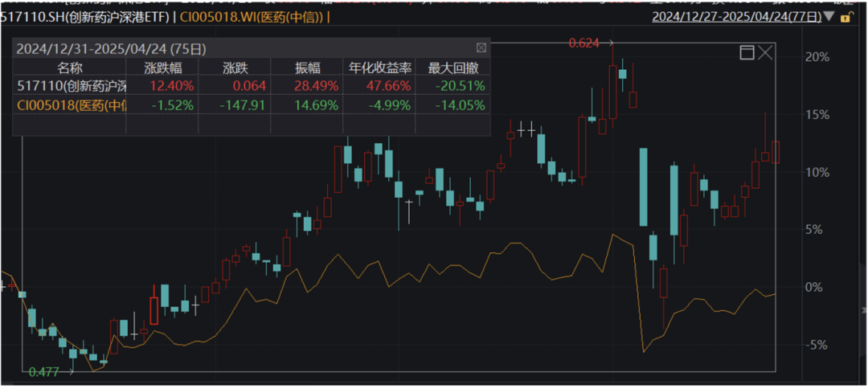Image resolution: width=868 pixels, height=389 pixels.
Task: Close the range statistics panel
Action: coord(481,48)
